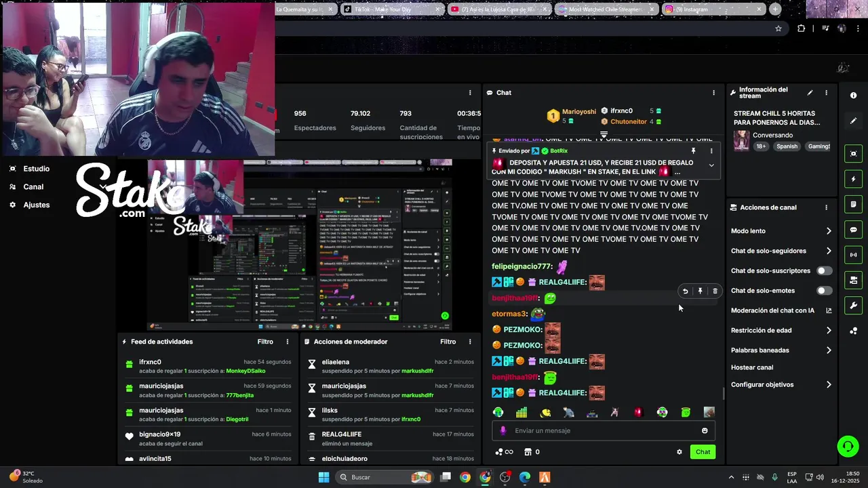This screenshot has height=488, width=868.
Task: Click the Enviar un mensaje input field
Action: [x=604, y=430]
